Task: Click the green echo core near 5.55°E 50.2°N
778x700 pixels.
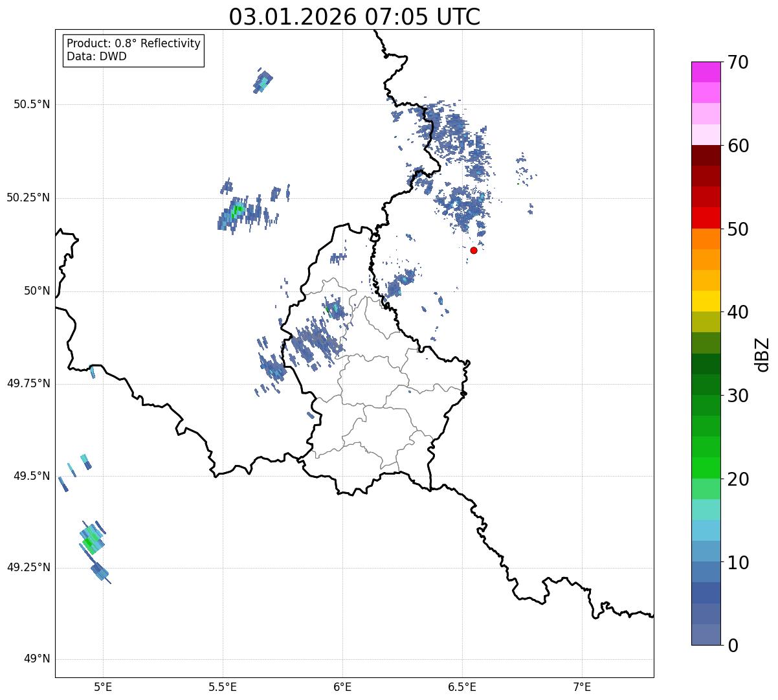Action: [x=237, y=209]
